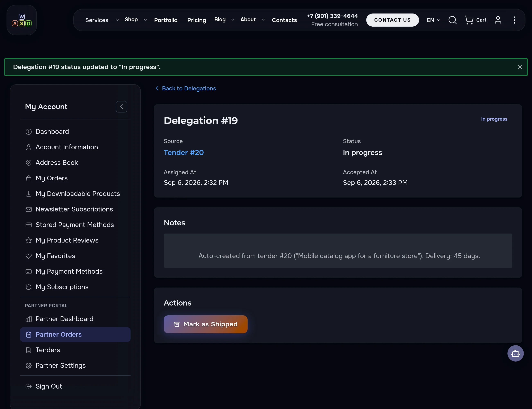This screenshot has height=409, width=532.
Task: Open the Pricing page
Action: (x=197, y=20)
